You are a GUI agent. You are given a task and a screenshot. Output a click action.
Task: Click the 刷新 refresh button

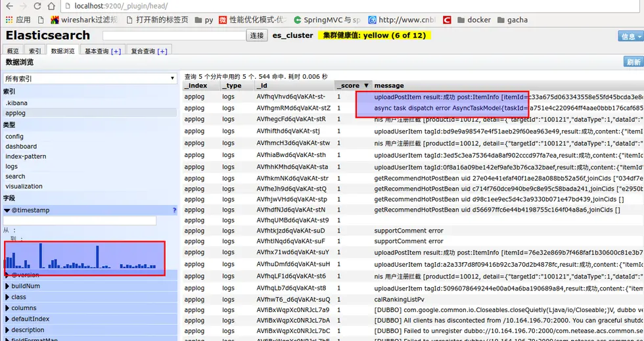[633, 62]
